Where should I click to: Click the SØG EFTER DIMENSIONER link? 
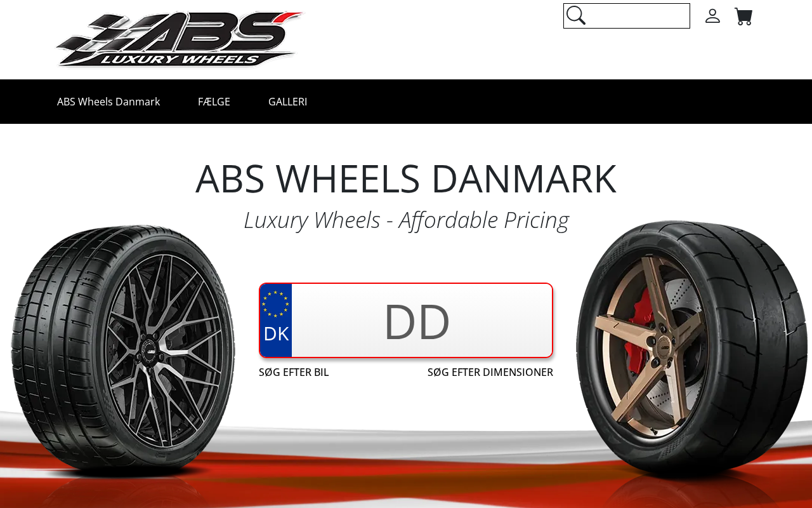click(490, 372)
